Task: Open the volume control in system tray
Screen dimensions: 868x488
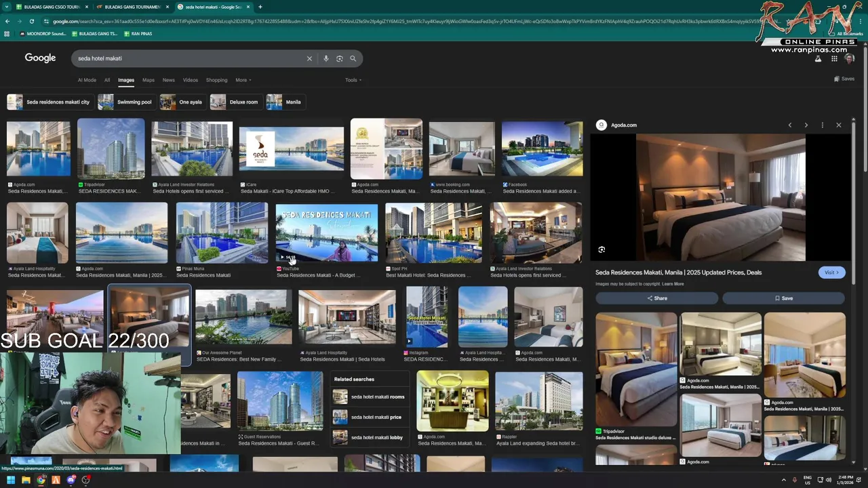Action: click(x=829, y=480)
